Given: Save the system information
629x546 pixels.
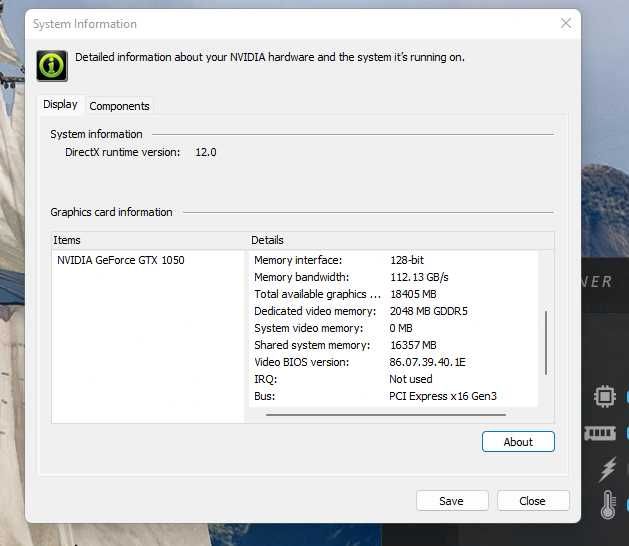Looking at the screenshot, I should tap(452, 501).
